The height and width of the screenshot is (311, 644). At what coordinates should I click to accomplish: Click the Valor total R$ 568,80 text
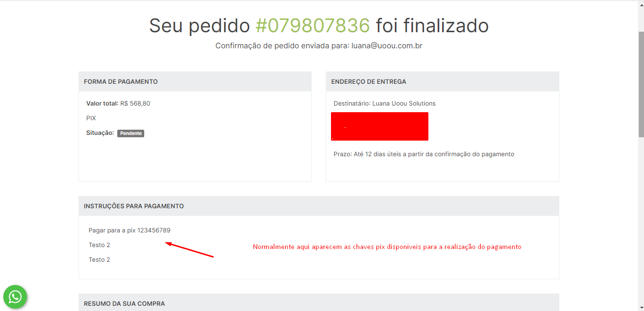[118, 104]
